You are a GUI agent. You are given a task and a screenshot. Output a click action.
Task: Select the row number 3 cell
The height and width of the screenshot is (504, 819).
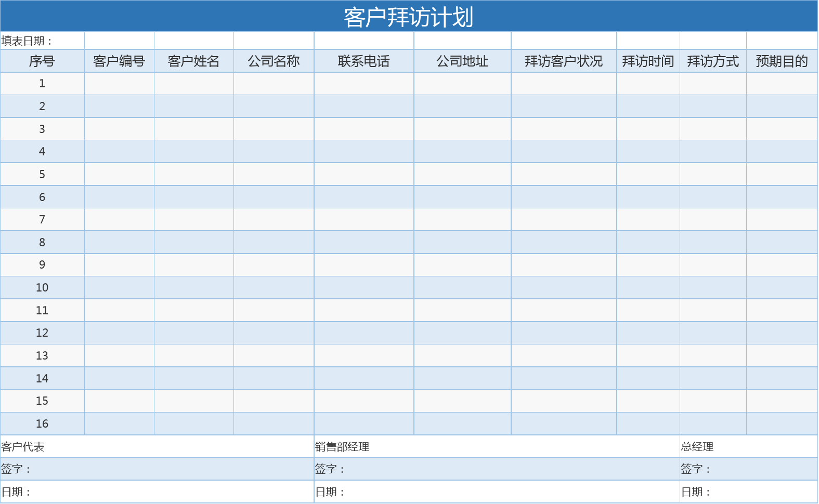pos(42,129)
